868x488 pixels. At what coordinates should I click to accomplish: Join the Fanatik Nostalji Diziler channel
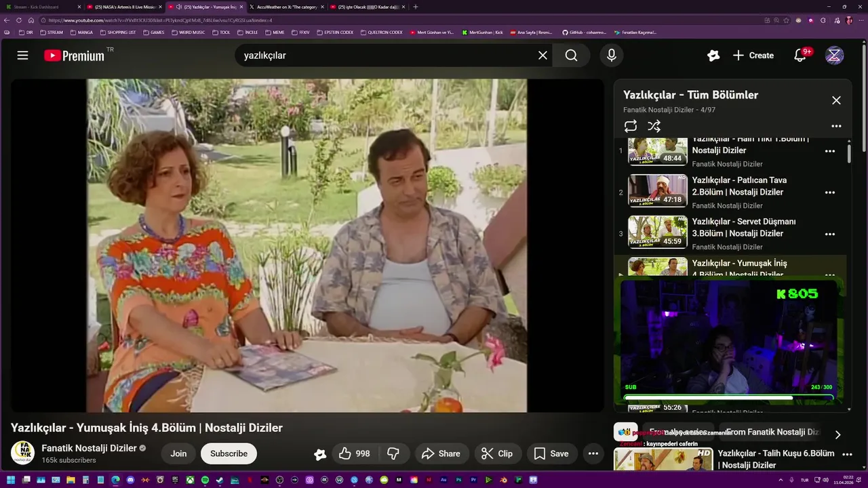tap(178, 453)
